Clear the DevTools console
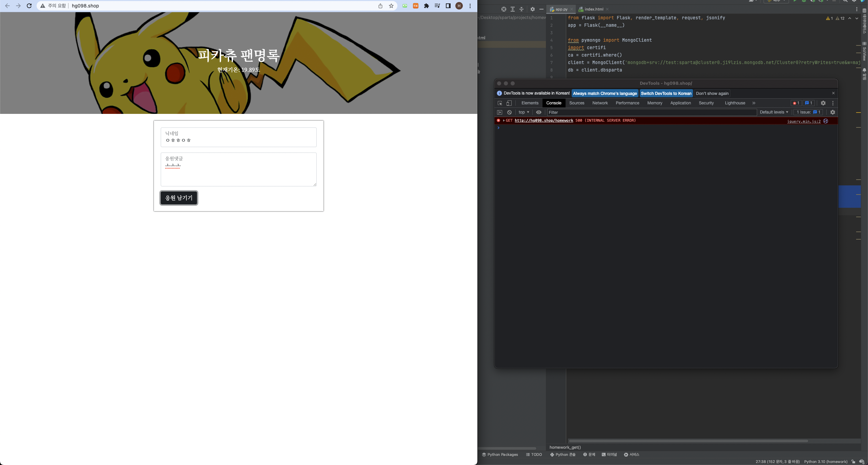Image resolution: width=868 pixels, height=465 pixels. tap(509, 112)
